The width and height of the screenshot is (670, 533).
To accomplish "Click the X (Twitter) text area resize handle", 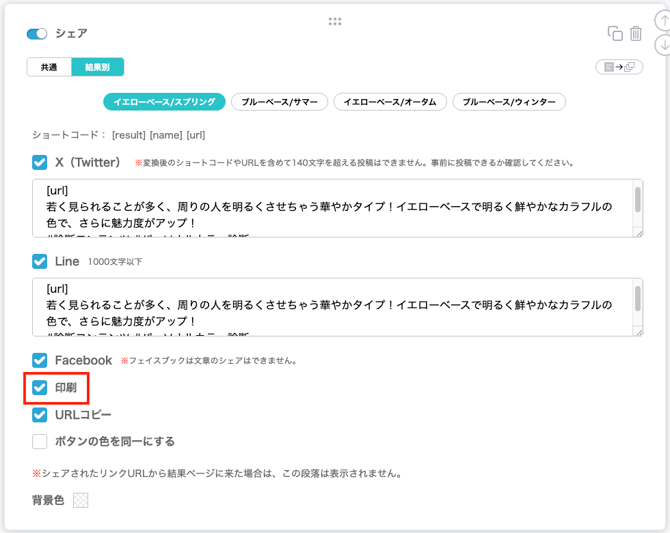I will [x=639, y=233].
